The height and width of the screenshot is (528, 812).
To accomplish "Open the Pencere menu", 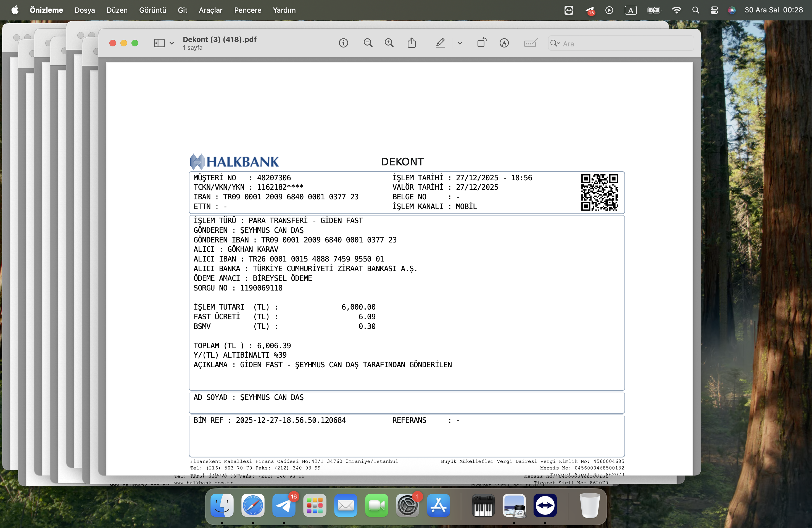I will coord(248,10).
